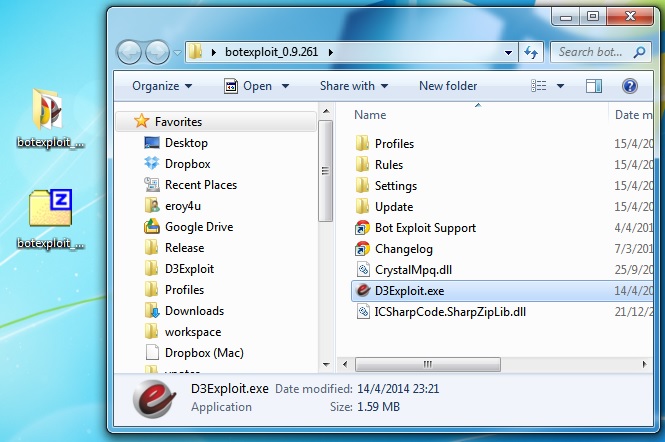This screenshot has width=665, height=442.
Task: Click the Open toolbar button
Action: click(x=249, y=86)
